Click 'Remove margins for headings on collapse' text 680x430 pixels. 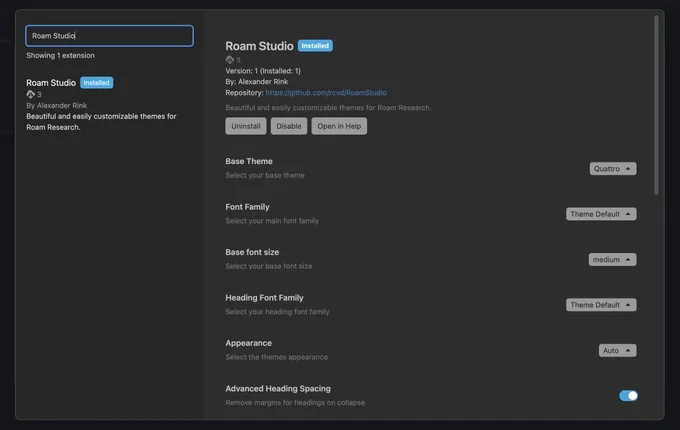[x=295, y=403]
